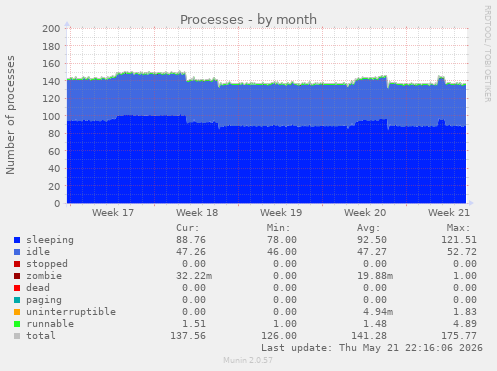
Task: Click the dead legend color swatch
Action: point(17,288)
